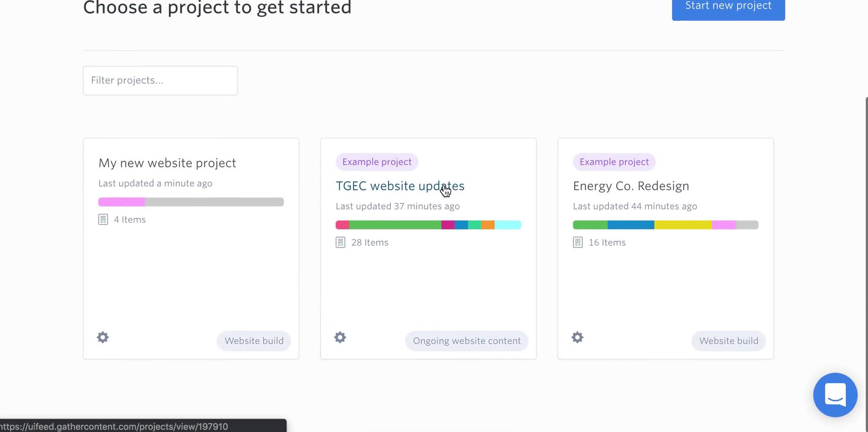Click the 16 Items label
Screen dimensions: 868x432
click(607, 243)
